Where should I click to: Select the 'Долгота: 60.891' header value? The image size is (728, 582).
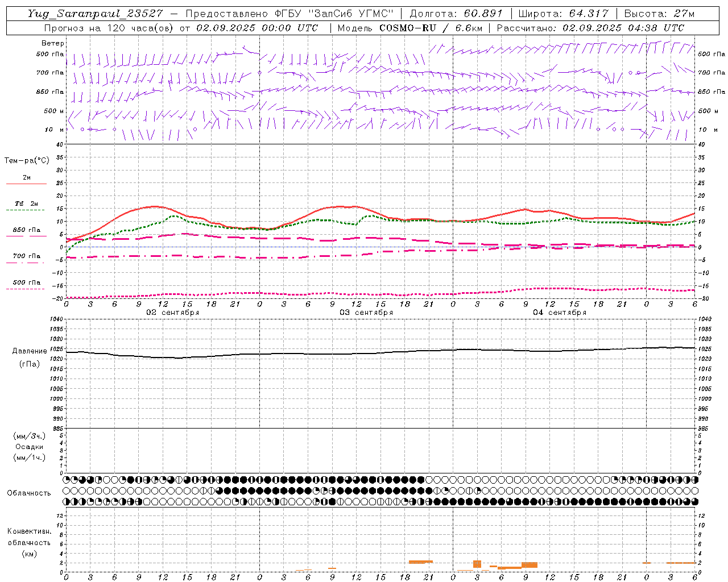[x=456, y=14]
